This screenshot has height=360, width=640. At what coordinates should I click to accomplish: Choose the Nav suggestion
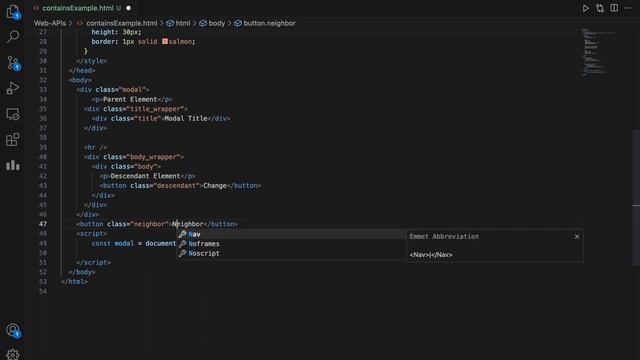pyautogui.click(x=291, y=234)
